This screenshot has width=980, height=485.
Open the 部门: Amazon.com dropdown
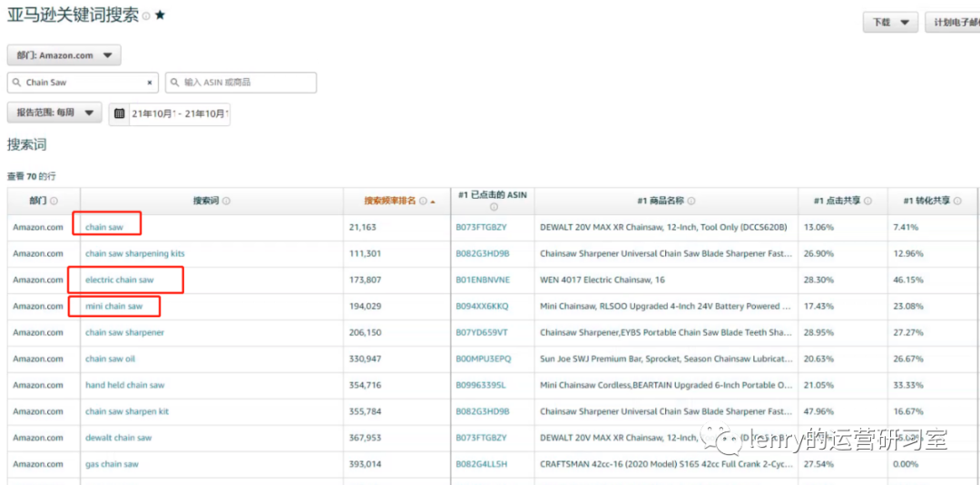coord(64,55)
